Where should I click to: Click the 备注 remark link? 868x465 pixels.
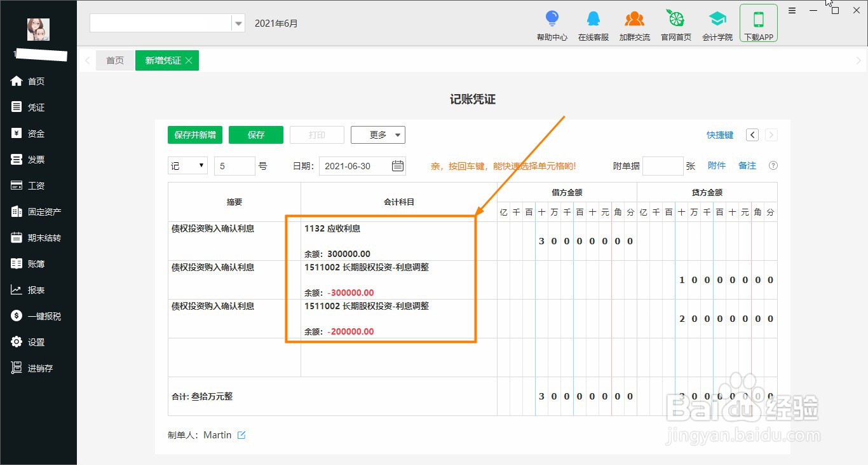747,165
